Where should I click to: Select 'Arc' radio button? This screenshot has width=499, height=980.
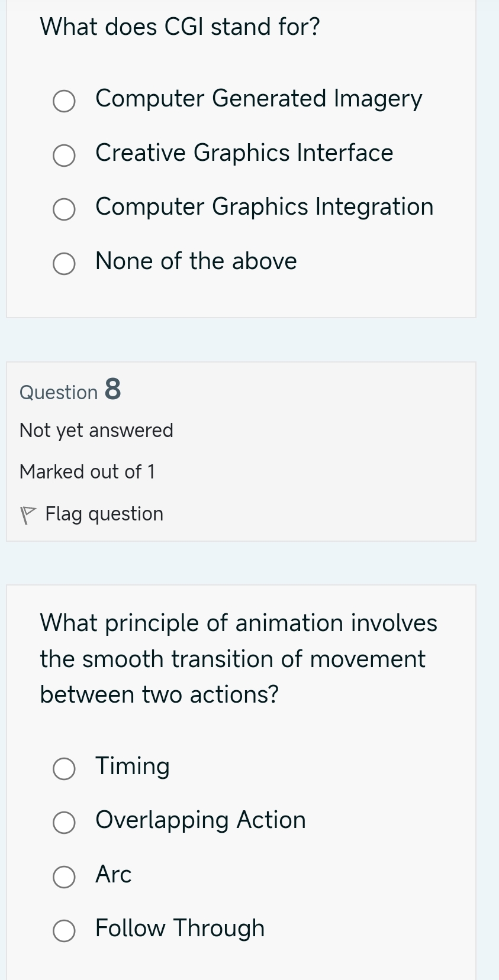point(63,876)
